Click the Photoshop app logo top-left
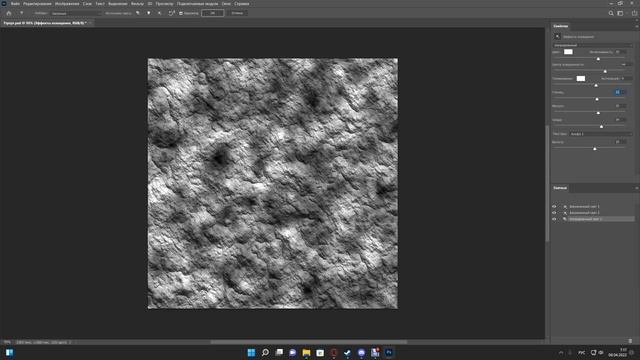Screen dimensions: 640x360 [x=4, y=4]
